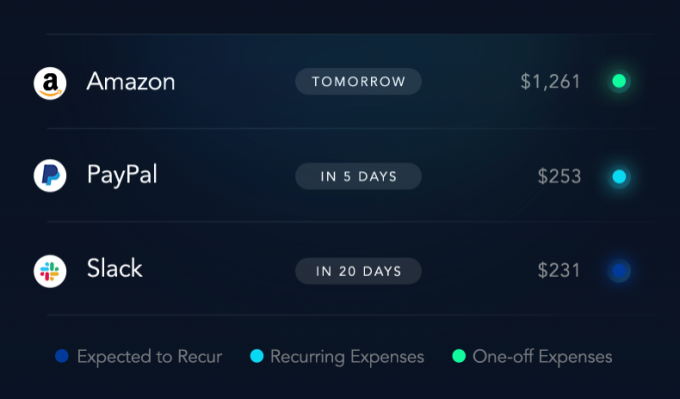Select the $253 amount
The image size is (680, 399).
pyautogui.click(x=559, y=176)
